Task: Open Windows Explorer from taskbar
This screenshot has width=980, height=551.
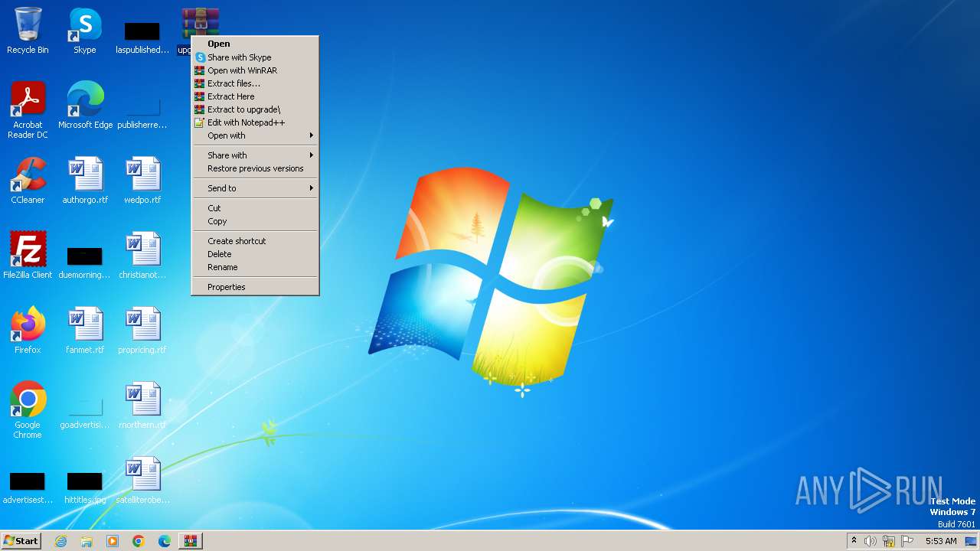Action: [87, 541]
